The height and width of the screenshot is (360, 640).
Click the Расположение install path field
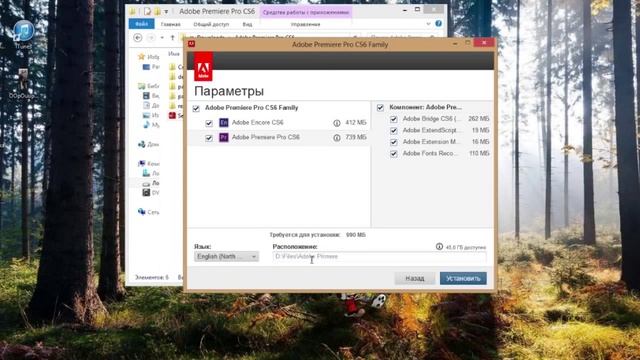tap(379, 257)
